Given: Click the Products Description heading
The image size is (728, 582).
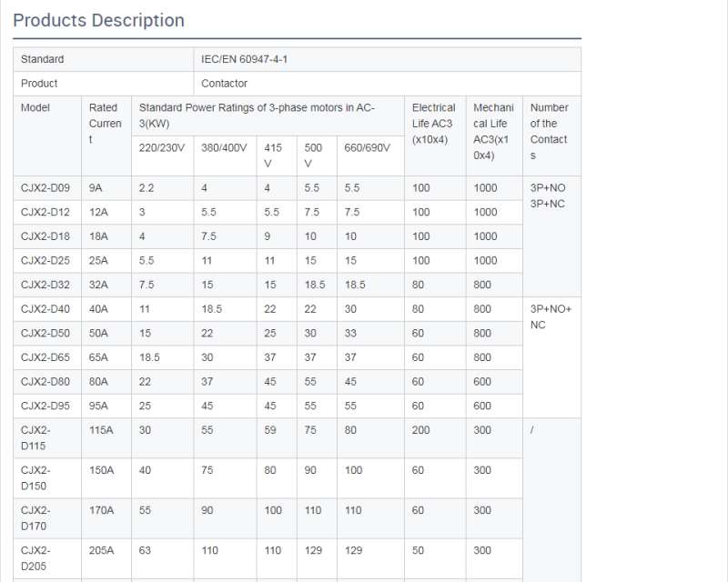Looking at the screenshot, I should pos(98,20).
